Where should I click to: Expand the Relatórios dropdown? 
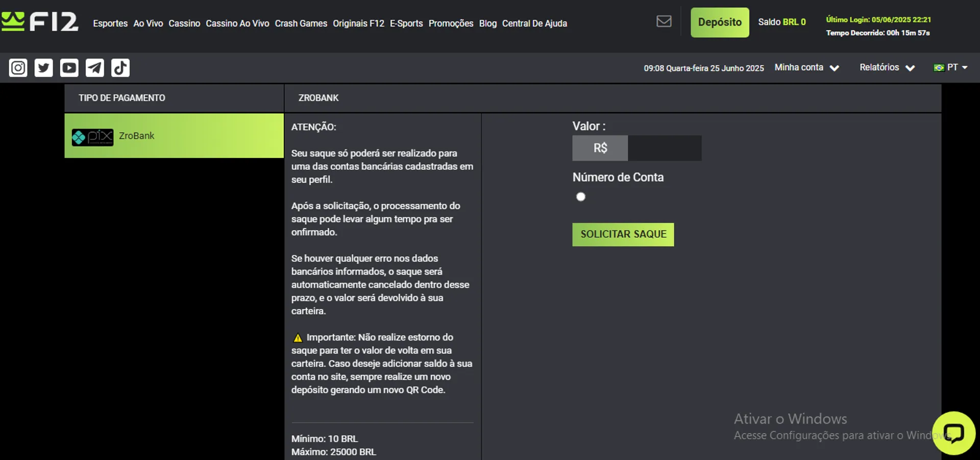point(887,67)
